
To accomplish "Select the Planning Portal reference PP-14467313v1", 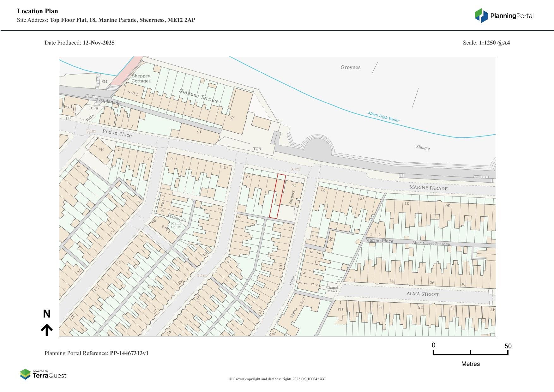I will tap(129, 353).
